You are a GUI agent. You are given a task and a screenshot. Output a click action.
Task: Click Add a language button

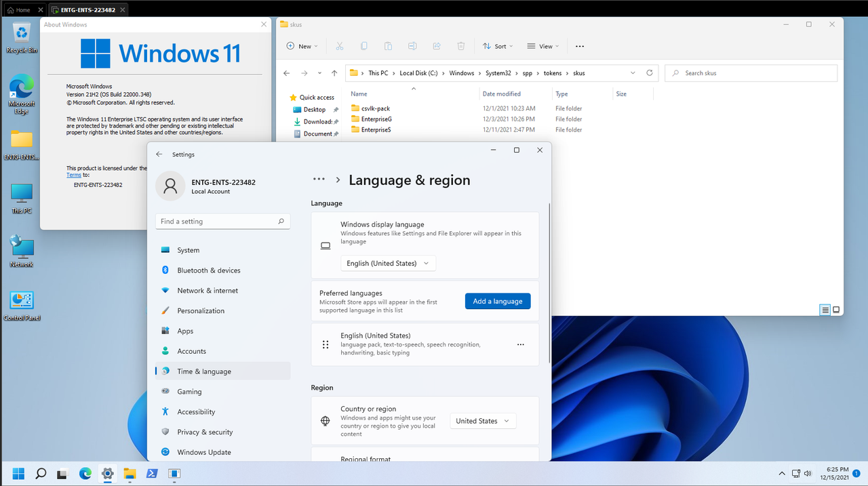pos(498,301)
